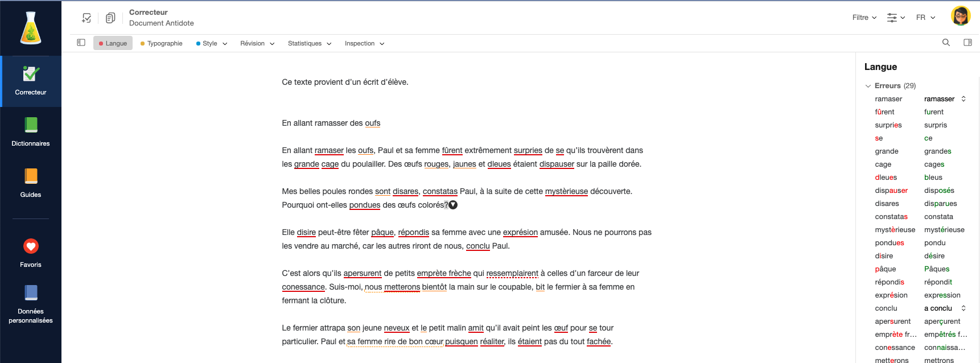
Task: Open the settings sliders icon
Action: pyautogui.click(x=896, y=18)
